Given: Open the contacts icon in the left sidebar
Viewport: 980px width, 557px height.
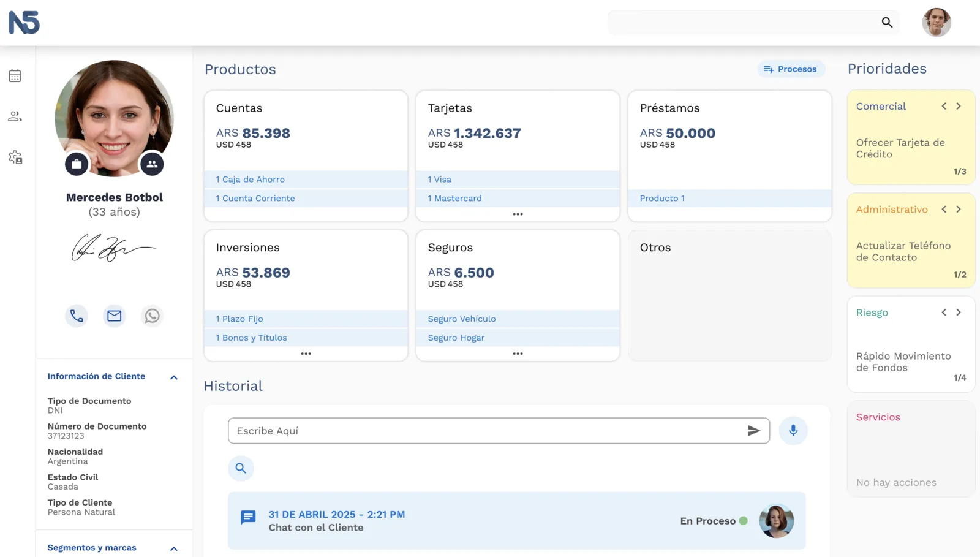Looking at the screenshot, I should tap(15, 116).
